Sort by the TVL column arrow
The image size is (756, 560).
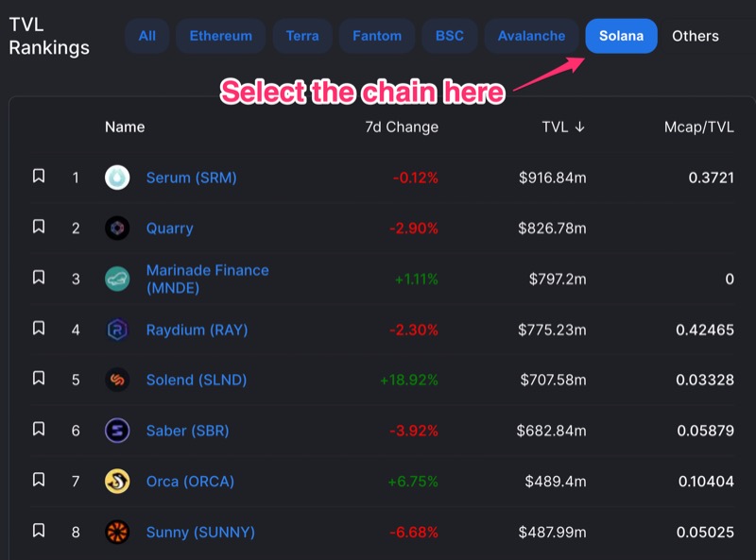tap(579, 127)
